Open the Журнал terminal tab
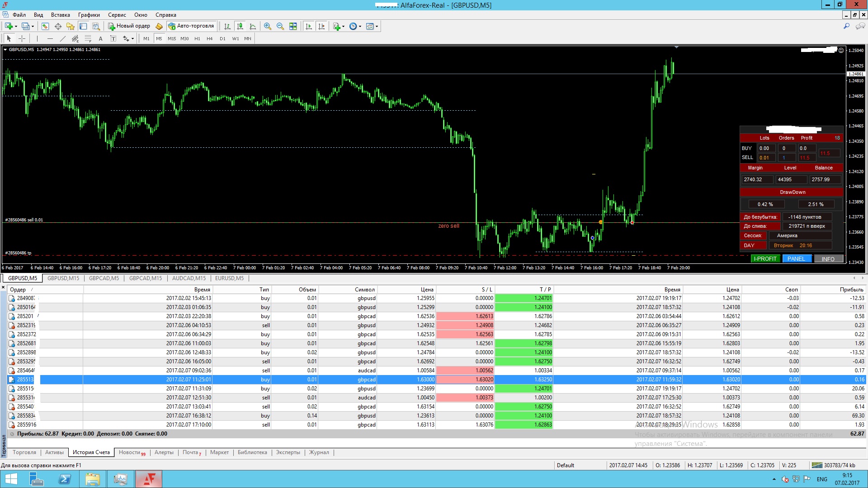 [x=319, y=452]
